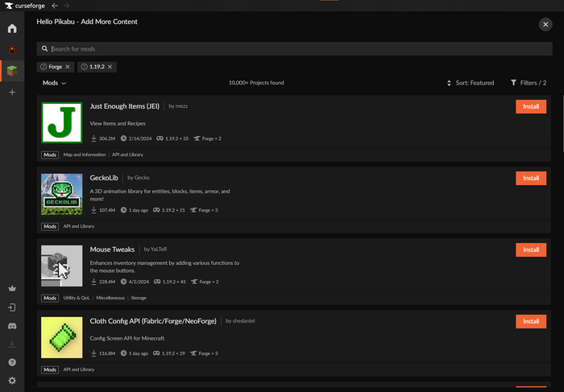Expand the Mods category dropdown
564x392 pixels.
(x=54, y=83)
